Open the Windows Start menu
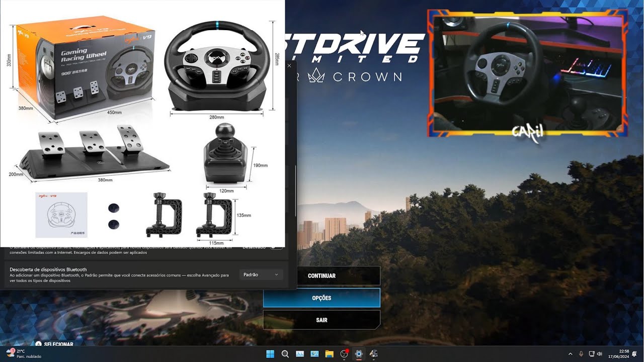The height and width of the screenshot is (362, 644). [270, 354]
